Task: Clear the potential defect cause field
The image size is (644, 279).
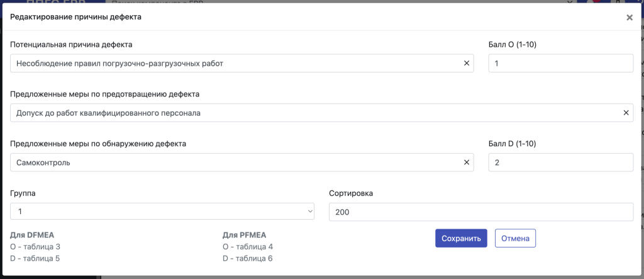Action: point(467,64)
